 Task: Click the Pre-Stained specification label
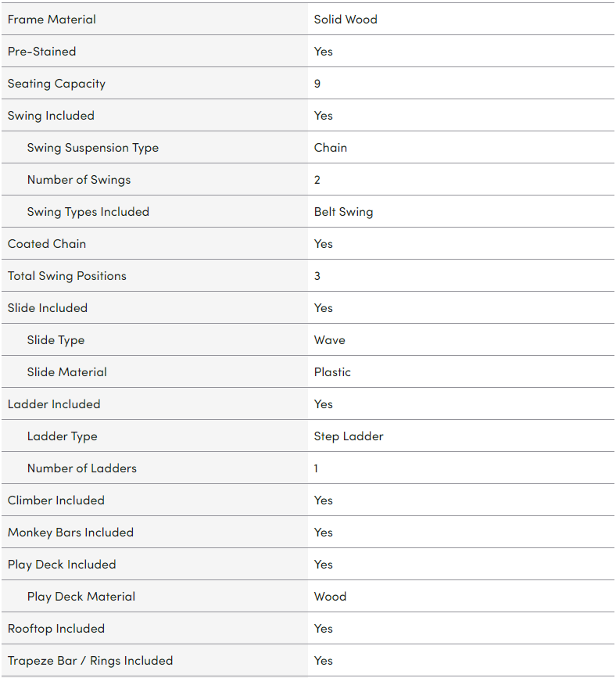(42, 52)
